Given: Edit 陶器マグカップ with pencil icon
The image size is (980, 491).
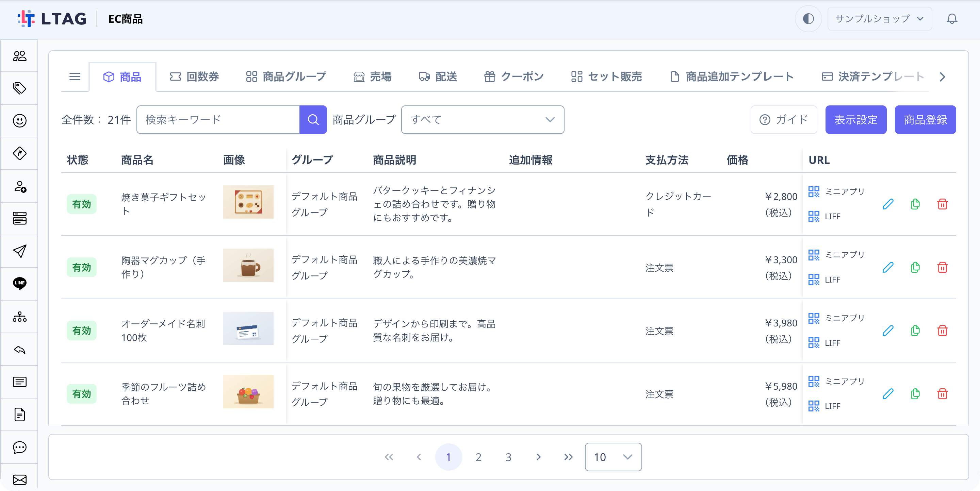Looking at the screenshot, I should click(888, 268).
